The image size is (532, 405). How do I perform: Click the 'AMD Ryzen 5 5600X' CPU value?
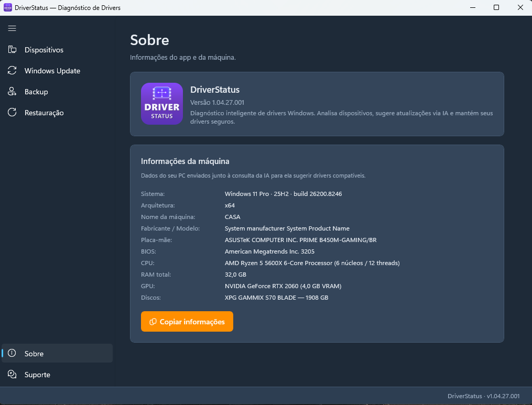coord(312,263)
